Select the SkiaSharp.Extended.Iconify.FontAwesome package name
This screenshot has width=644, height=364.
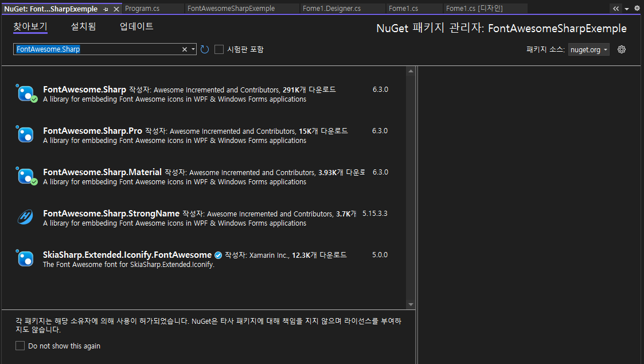[x=127, y=255]
